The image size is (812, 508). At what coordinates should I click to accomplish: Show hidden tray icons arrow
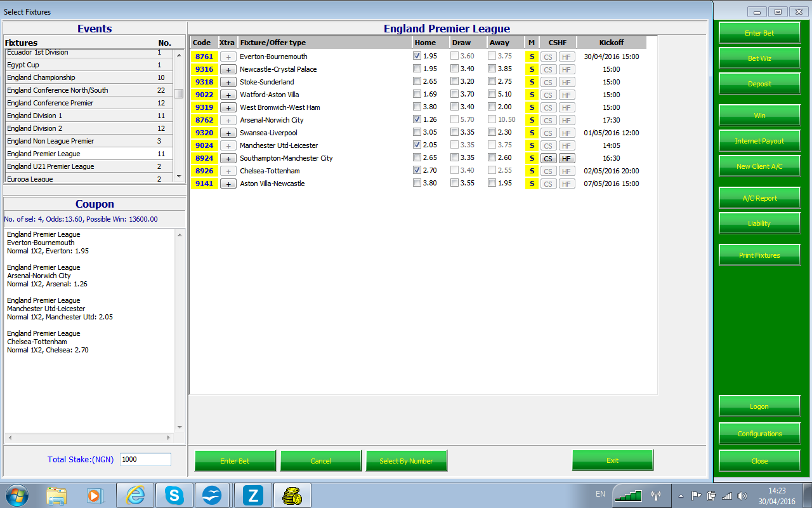681,495
